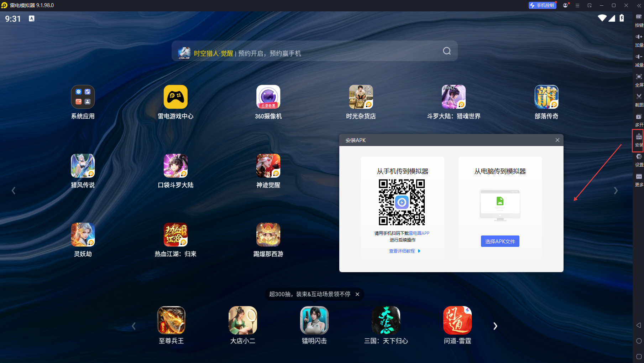The width and height of the screenshot is (644, 363).
Task: Click 加量 volume up button
Action: point(639,41)
